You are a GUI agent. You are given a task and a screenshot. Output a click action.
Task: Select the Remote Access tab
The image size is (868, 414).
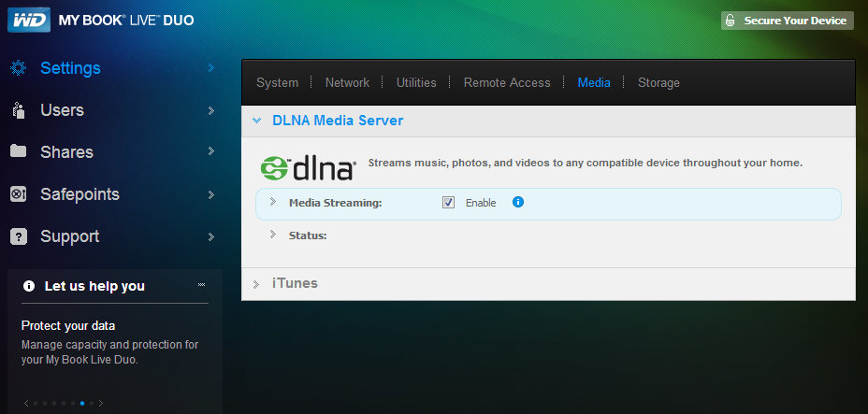[x=507, y=83]
